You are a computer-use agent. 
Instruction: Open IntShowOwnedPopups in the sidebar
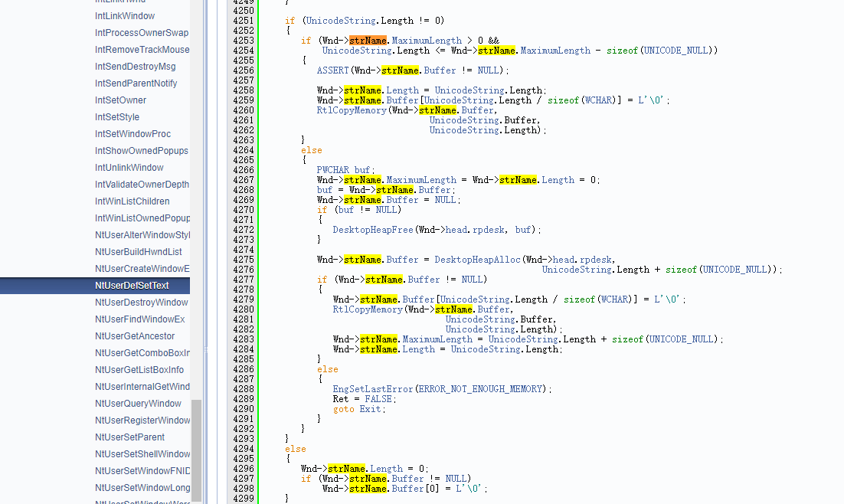coord(142,151)
